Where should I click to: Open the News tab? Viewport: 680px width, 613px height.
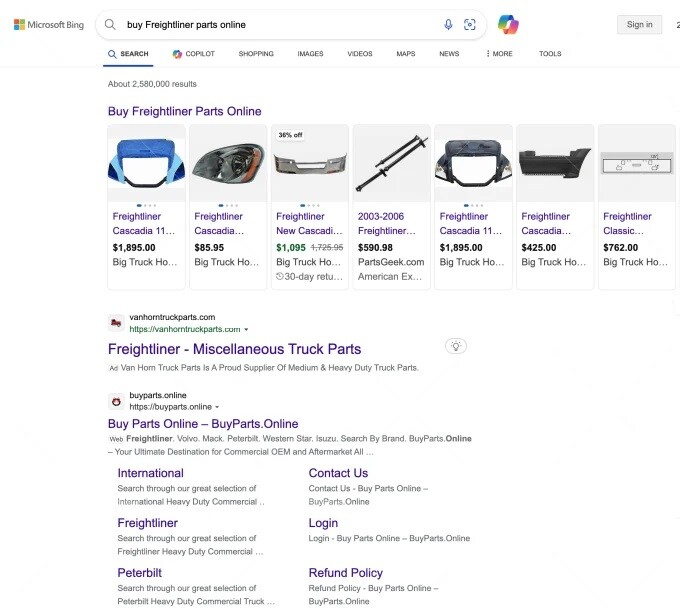449,54
